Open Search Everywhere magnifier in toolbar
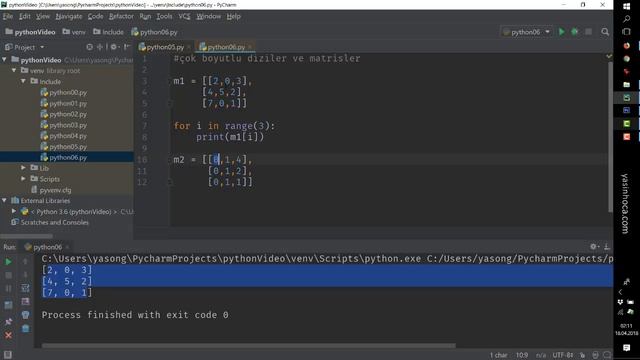The width and height of the screenshot is (640, 360). (605, 32)
